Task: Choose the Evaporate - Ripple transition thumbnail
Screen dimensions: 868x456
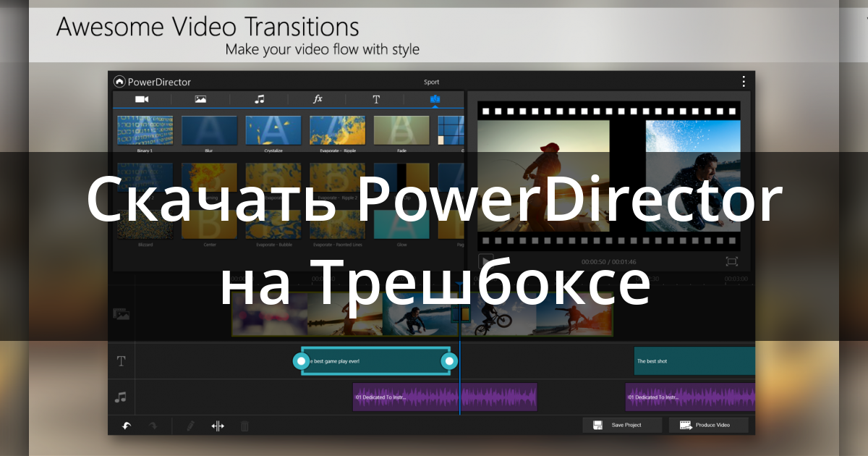Action: [x=337, y=131]
